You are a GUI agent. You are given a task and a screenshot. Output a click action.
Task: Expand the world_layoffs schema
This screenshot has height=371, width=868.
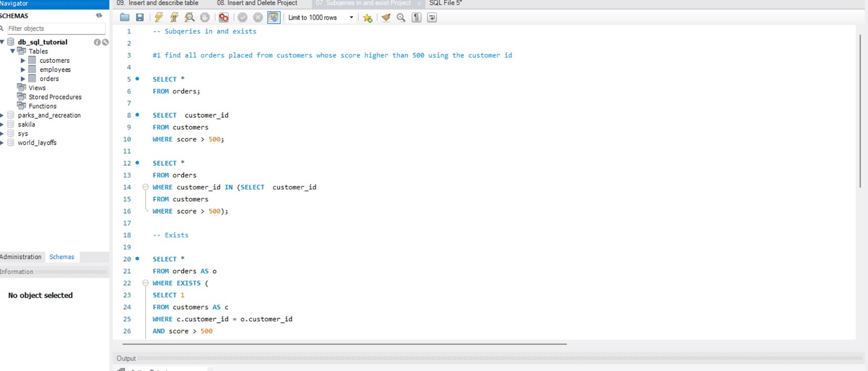click(x=2, y=143)
